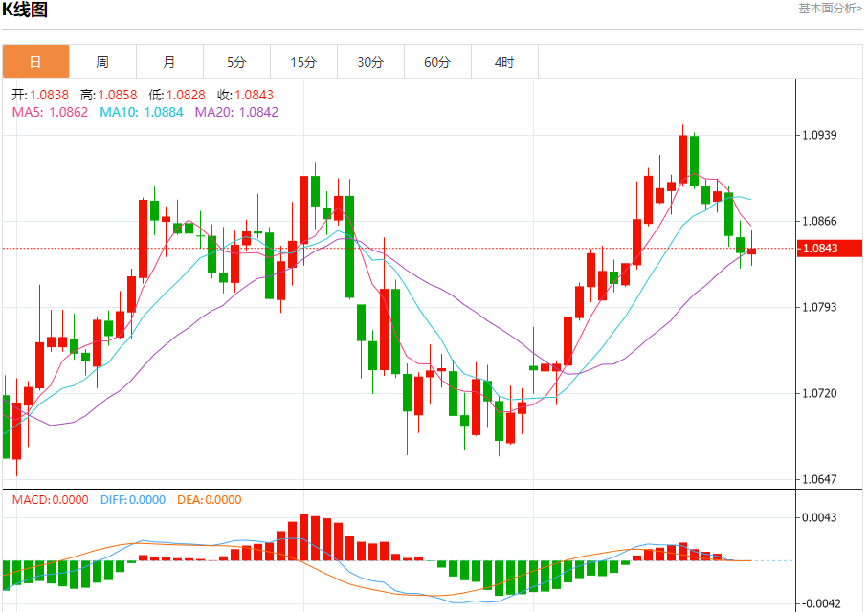The width and height of the screenshot is (868, 612).
Task: Click the MA5: 1.0862 legend label
Action: pos(51,112)
